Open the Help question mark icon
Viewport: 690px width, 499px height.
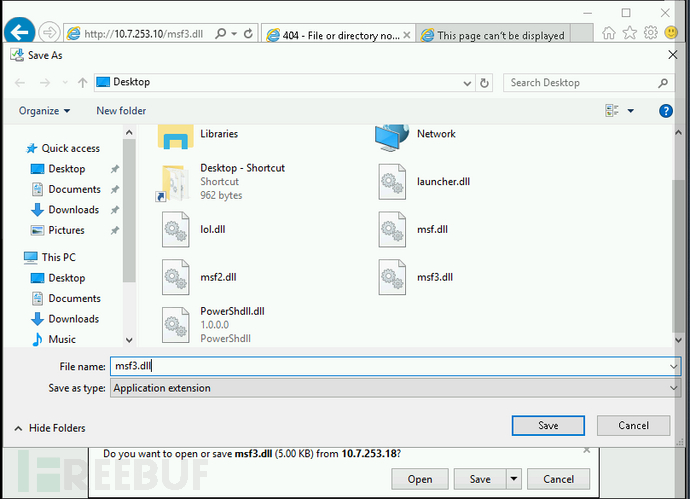(x=665, y=111)
